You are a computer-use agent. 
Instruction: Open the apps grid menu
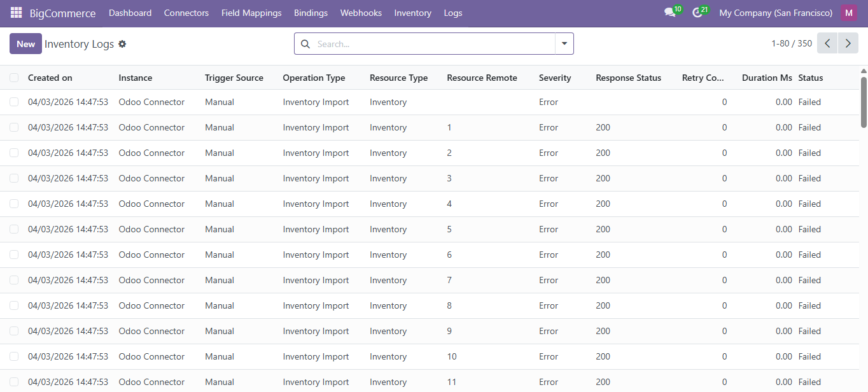(x=15, y=13)
